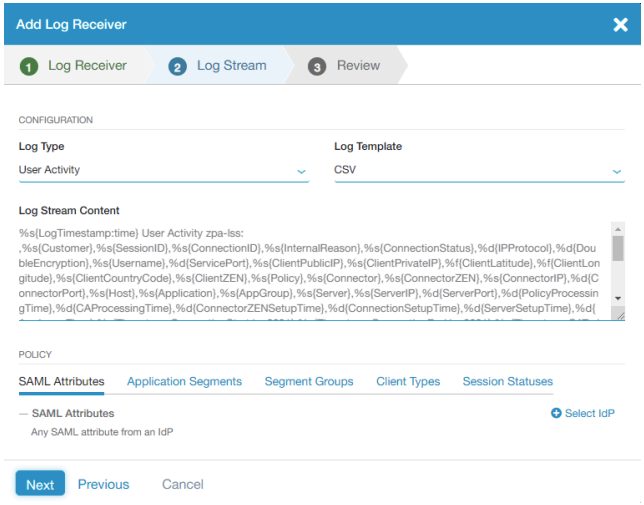Click the plus icon beside Select IdP
Viewport: 644px width, 505px height.
(556, 414)
